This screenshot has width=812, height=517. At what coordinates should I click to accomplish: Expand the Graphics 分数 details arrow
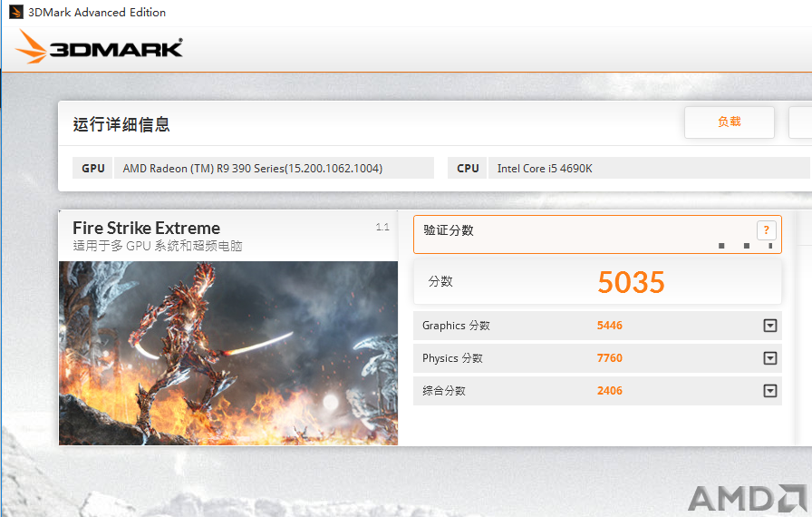pos(770,326)
